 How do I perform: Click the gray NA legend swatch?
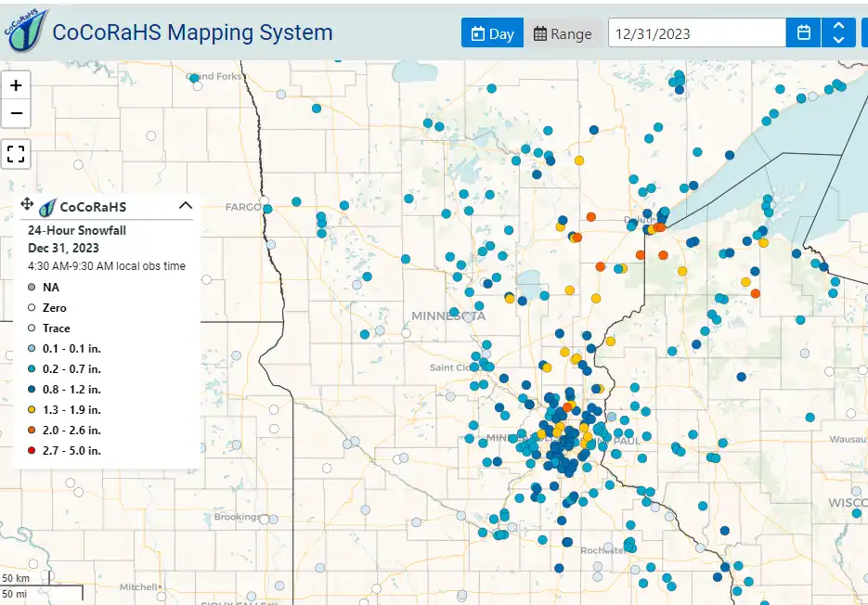coord(32,288)
